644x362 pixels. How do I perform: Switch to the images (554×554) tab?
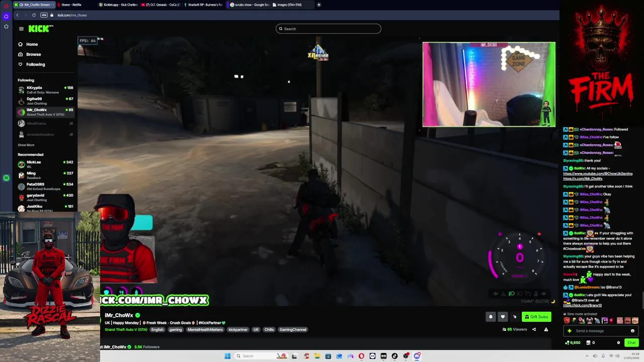click(291, 5)
